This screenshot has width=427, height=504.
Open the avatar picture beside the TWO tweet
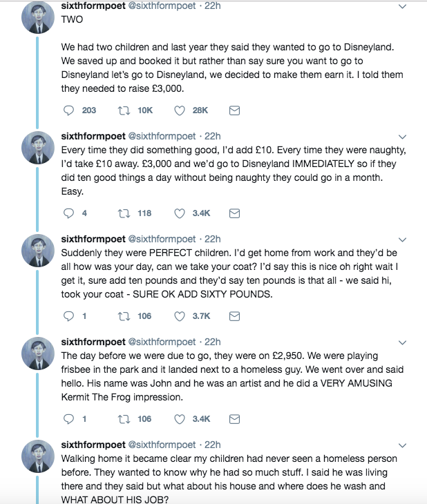tap(38, 17)
